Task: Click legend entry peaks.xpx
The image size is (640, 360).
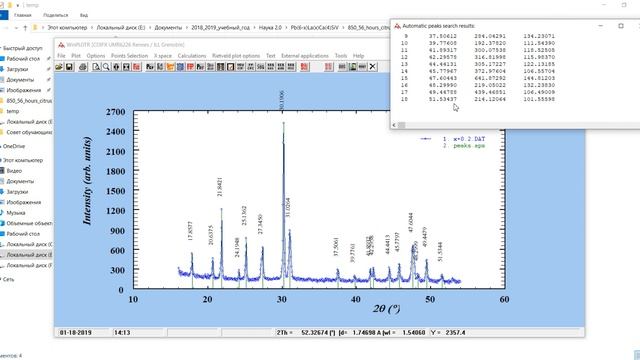Action: 469,146
